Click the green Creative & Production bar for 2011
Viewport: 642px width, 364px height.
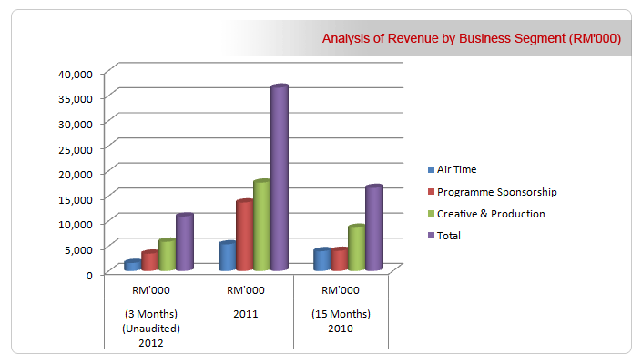[x=261, y=226]
